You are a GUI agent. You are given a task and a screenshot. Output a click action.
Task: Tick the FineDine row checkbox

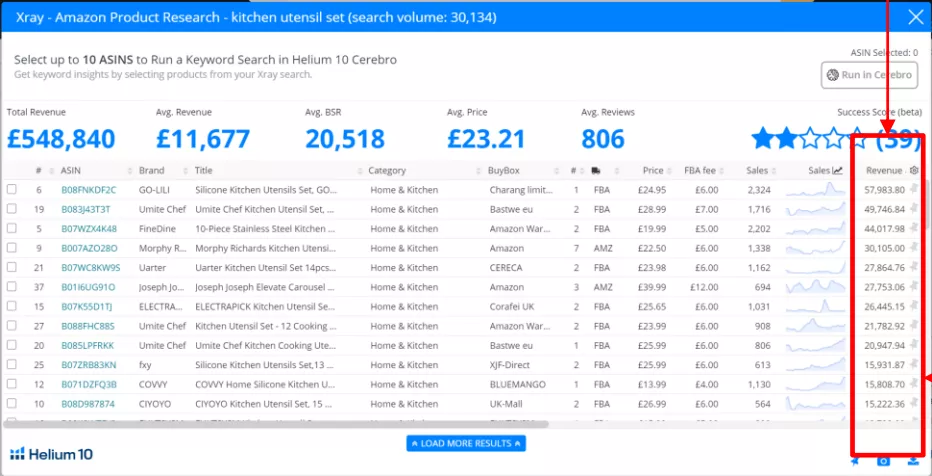[x=12, y=228]
